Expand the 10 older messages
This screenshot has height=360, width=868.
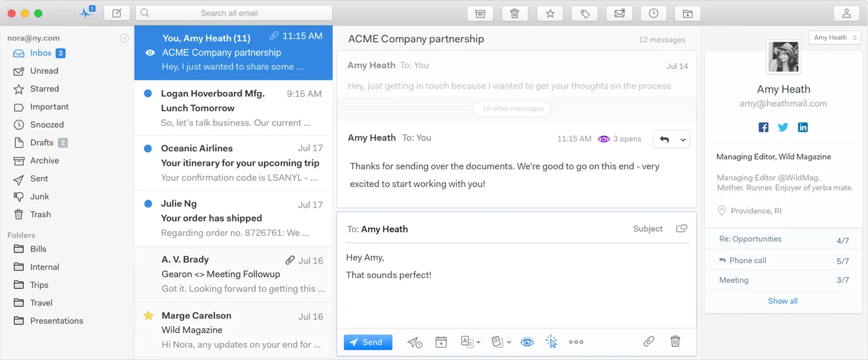tap(513, 109)
